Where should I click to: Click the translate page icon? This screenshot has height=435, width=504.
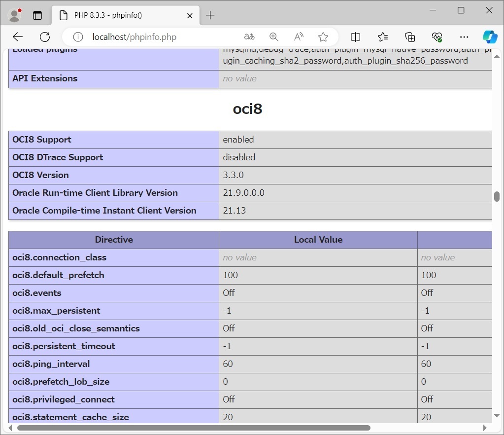coord(249,36)
